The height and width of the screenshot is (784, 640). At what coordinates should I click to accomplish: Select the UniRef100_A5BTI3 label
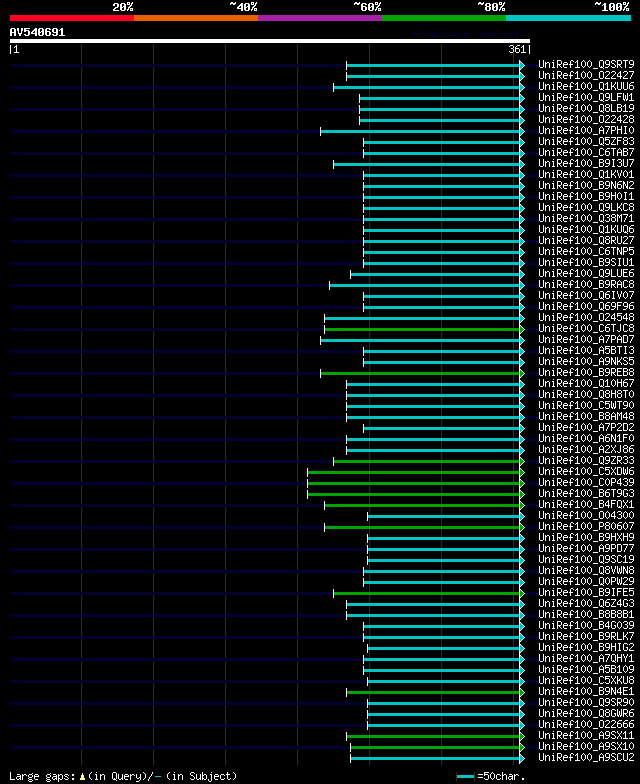pos(586,350)
